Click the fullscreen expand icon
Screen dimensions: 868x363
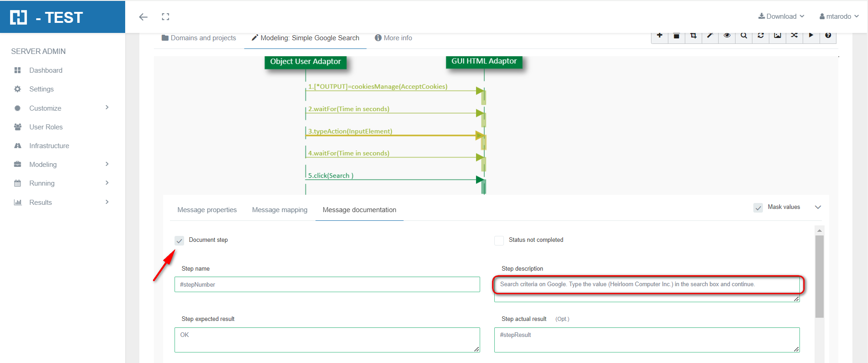tap(165, 17)
